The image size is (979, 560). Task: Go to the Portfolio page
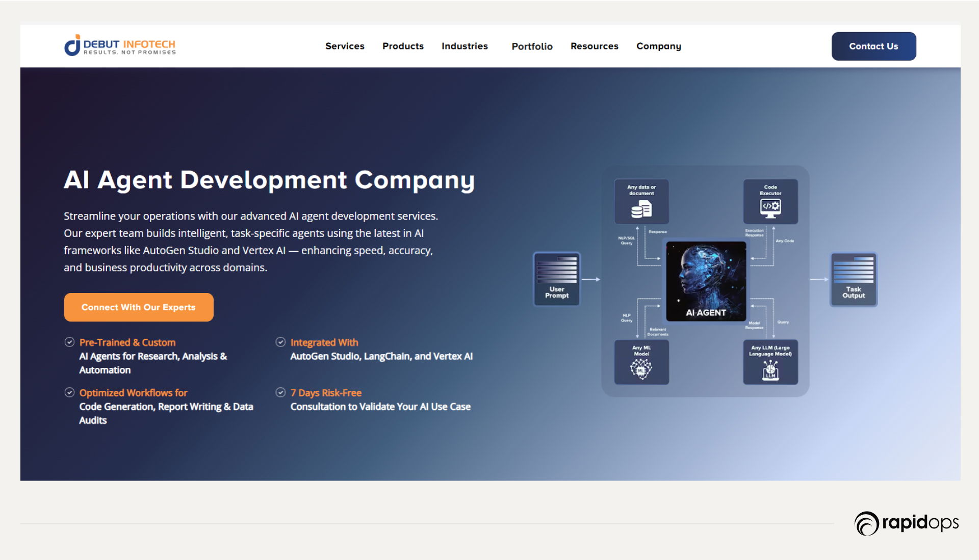(532, 46)
